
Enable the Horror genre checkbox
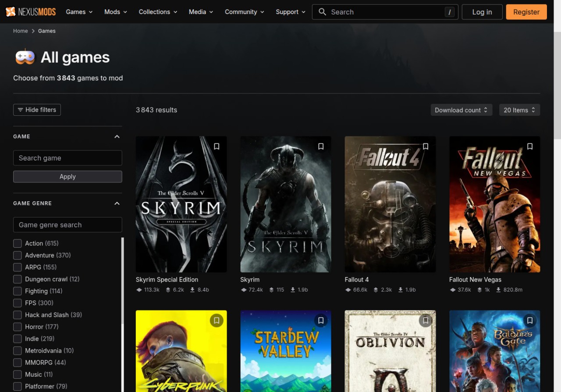click(x=18, y=327)
